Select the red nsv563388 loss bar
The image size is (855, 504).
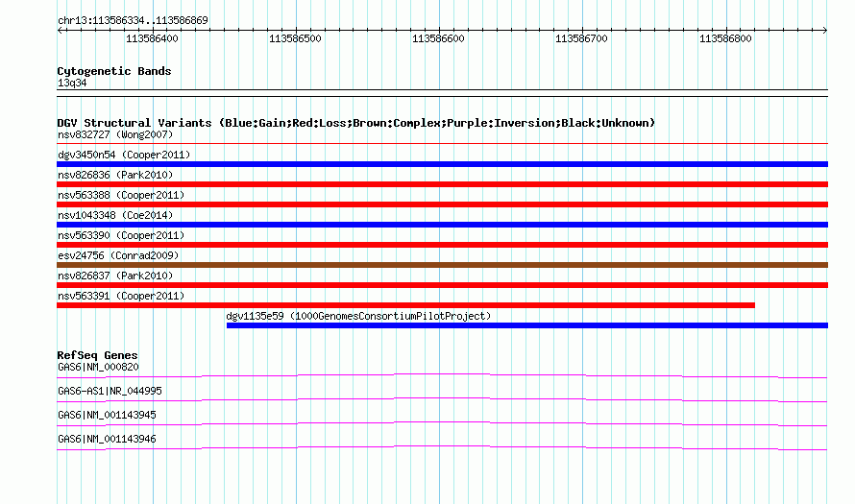coord(442,204)
